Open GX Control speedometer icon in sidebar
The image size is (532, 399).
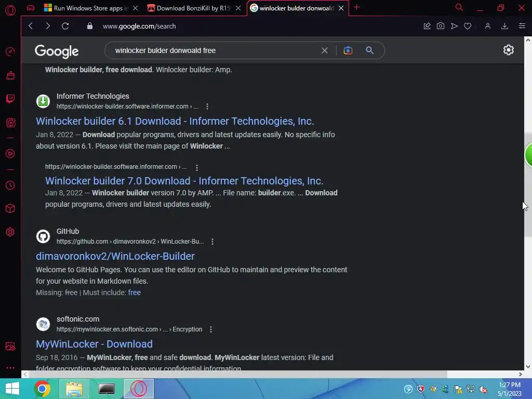point(10,51)
